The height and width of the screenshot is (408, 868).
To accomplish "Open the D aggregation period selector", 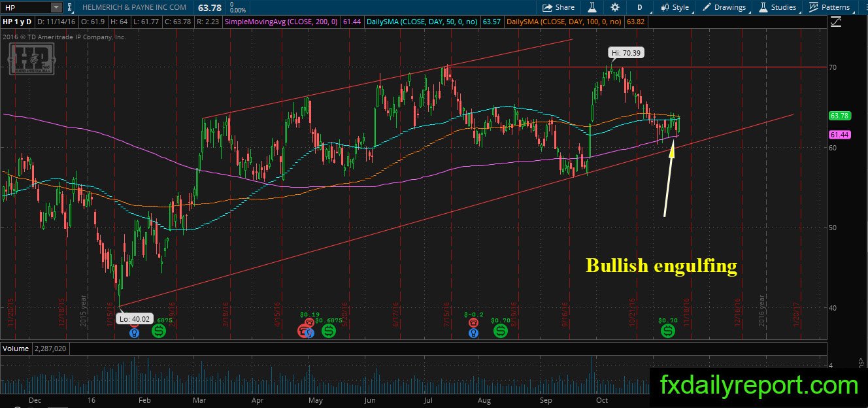I will (639, 7).
